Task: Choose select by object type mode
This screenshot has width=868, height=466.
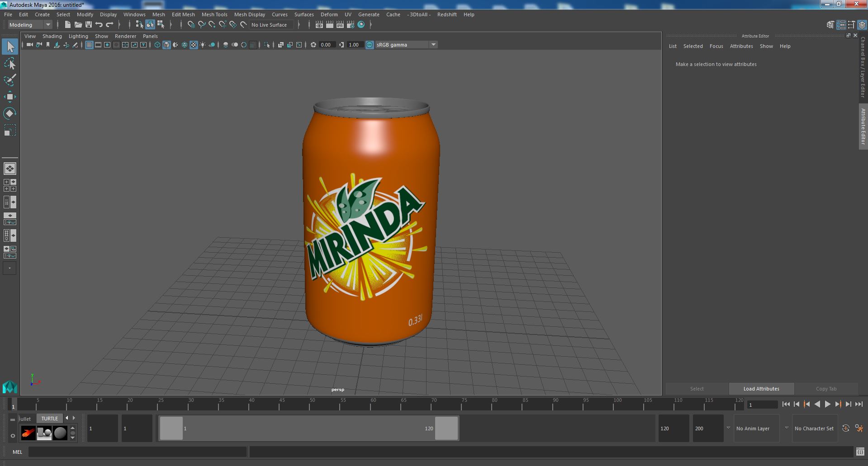Action: (150, 25)
